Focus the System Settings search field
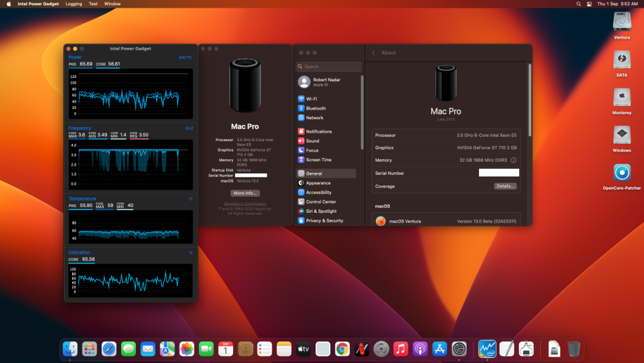 [x=328, y=66]
